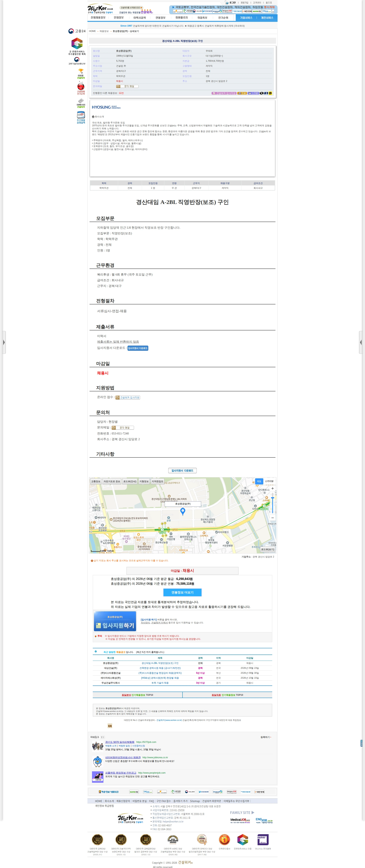Viewport: 365px width, 868px height.
Task: Toggle 교통정보 traffic overlay on map
Action: pos(96,481)
